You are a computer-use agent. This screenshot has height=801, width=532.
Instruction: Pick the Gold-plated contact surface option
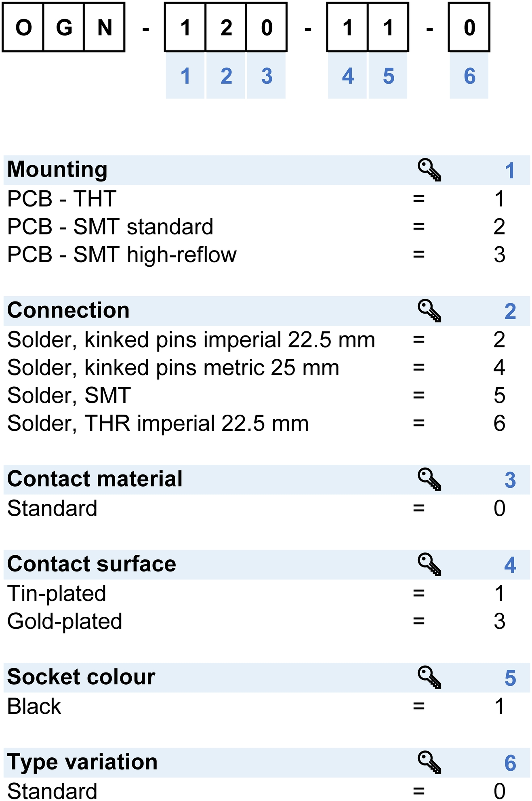(266, 621)
